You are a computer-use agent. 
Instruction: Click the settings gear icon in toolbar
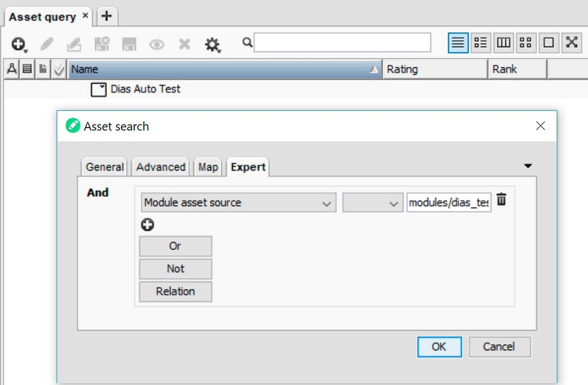click(x=212, y=45)
